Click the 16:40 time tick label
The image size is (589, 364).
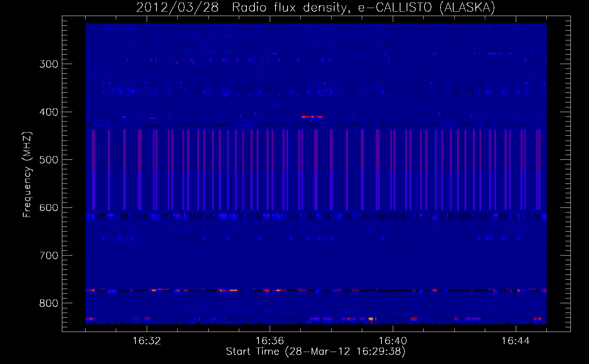coord(393,341)
